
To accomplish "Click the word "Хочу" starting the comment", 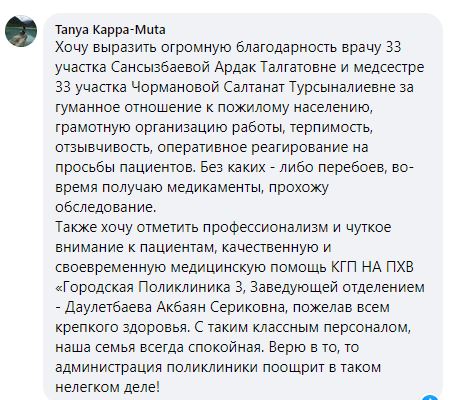I will [x=72, y=48].
